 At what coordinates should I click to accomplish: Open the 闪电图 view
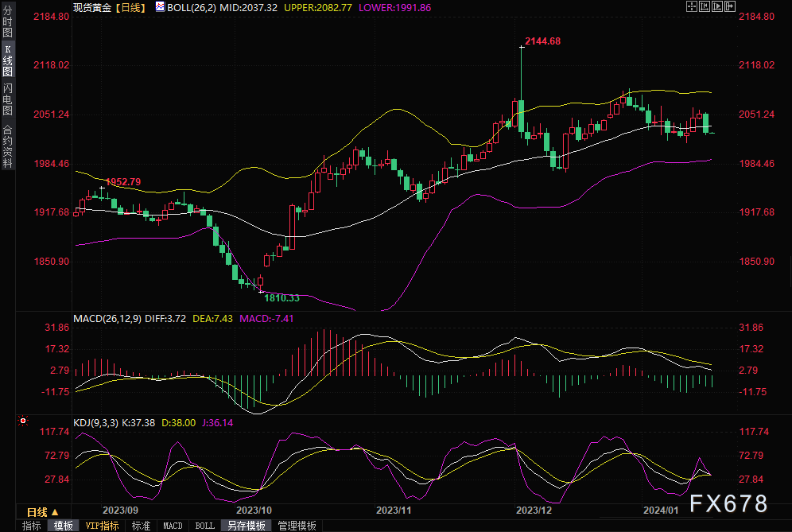(7, 100)
